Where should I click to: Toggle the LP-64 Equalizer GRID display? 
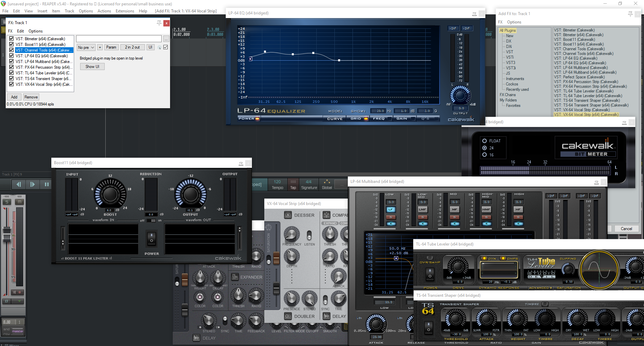(358, 119)
